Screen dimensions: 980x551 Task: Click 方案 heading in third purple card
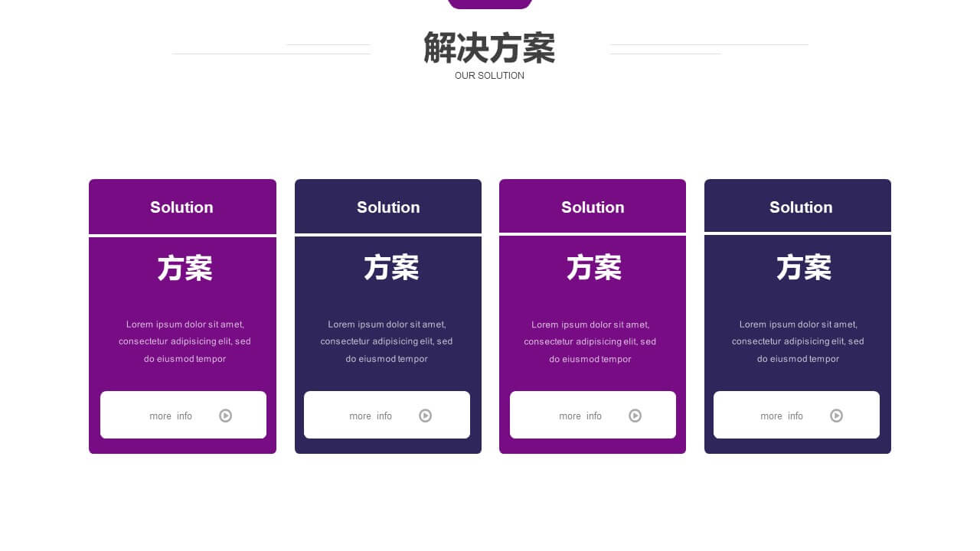[594, 268]
